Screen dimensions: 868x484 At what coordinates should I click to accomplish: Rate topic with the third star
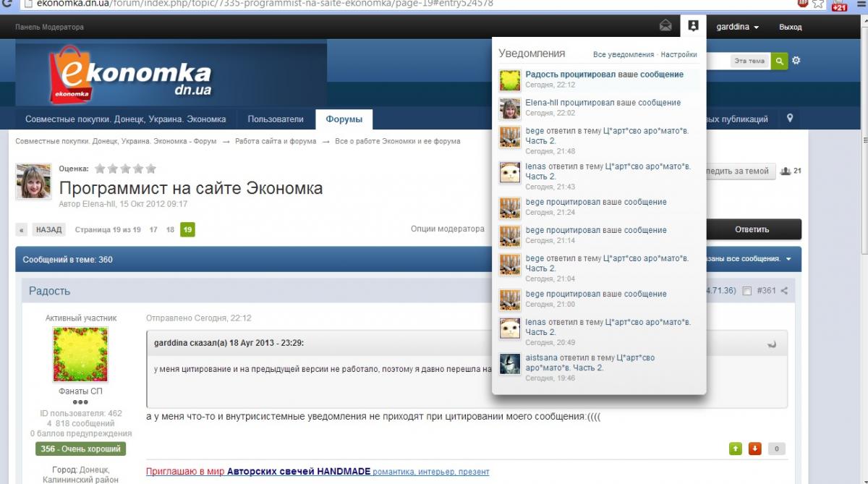coord(126,169)
